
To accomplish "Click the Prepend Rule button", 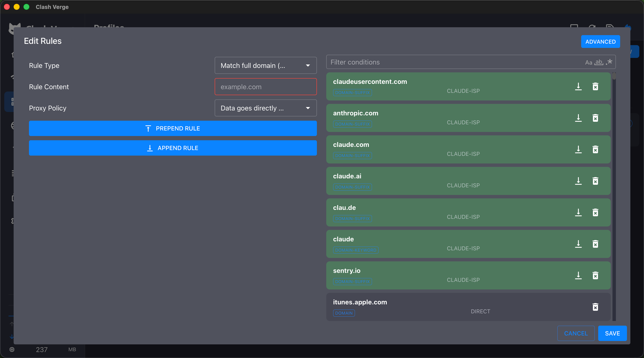I will point(173,128).
